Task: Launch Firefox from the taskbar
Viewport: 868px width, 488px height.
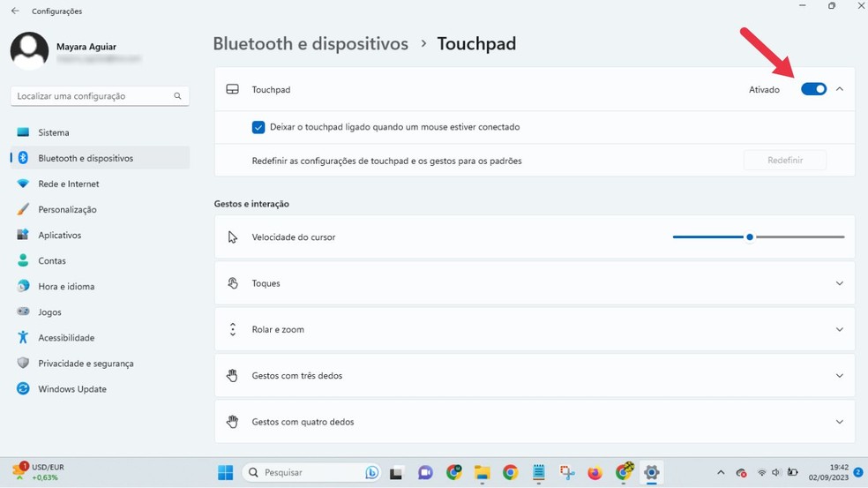Action: coord(595,472)
